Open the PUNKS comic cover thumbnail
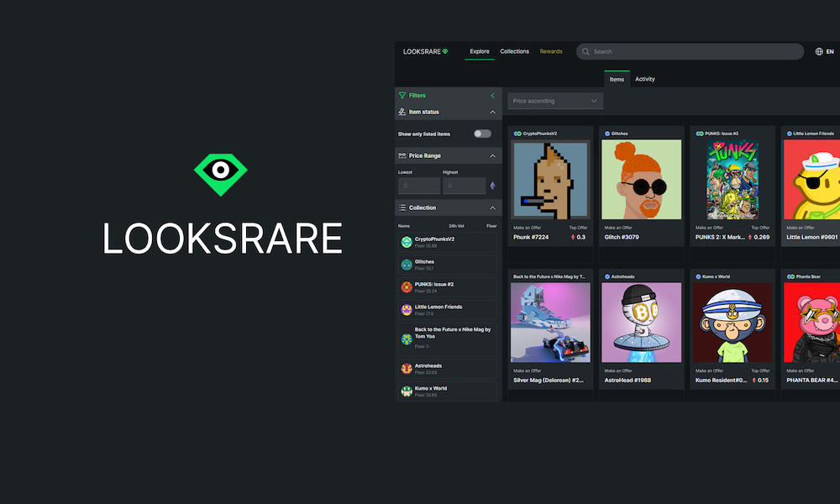Screen dimensions: 840x504 [732, 180]
